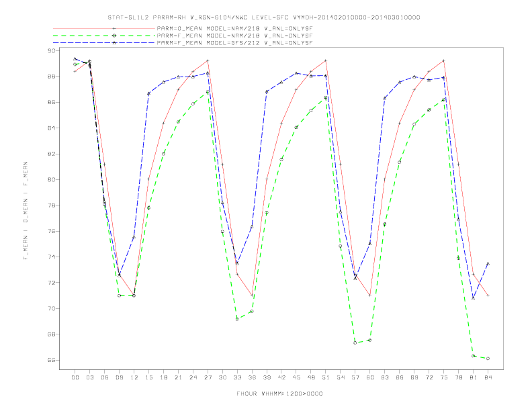Click the x-axis tick label 36
532x411 pixels.
(x=252, y=377)
